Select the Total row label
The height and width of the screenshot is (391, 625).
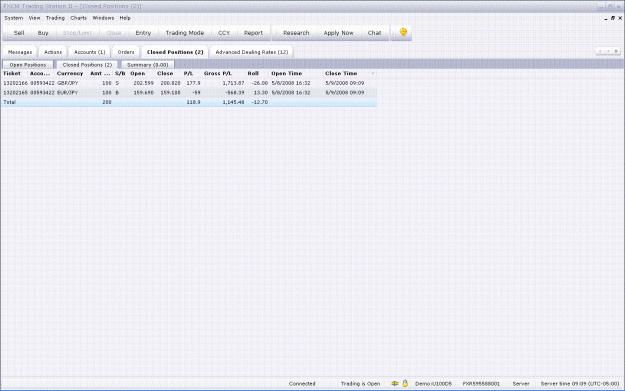10,102
